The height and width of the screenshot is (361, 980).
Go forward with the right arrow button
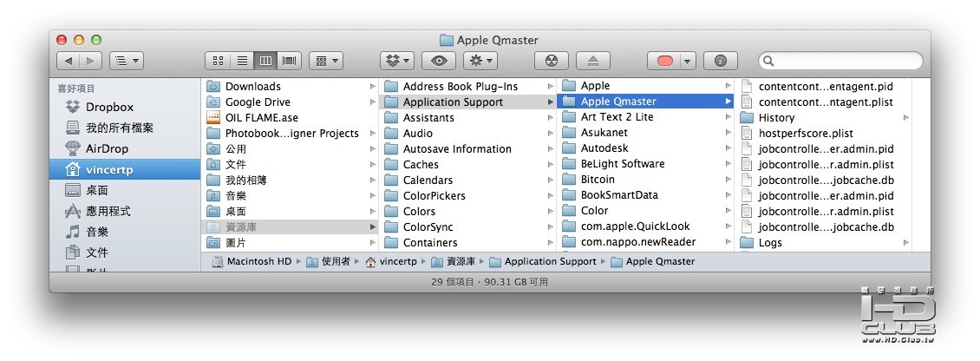click(90, 61)
